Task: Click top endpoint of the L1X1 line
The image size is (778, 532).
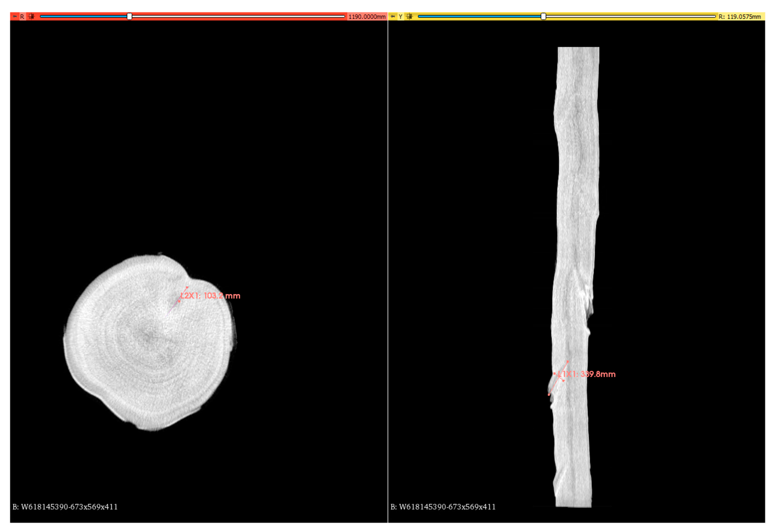Action: 568,361
